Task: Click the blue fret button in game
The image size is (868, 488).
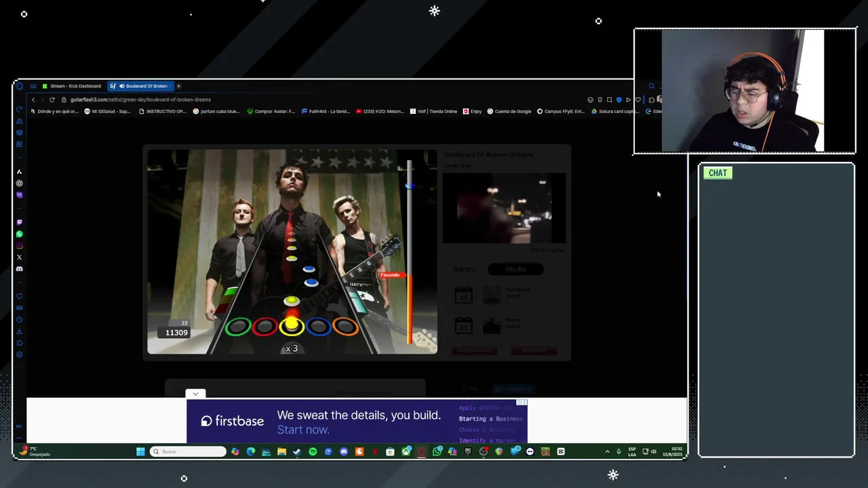Action: tap(318, 327)
